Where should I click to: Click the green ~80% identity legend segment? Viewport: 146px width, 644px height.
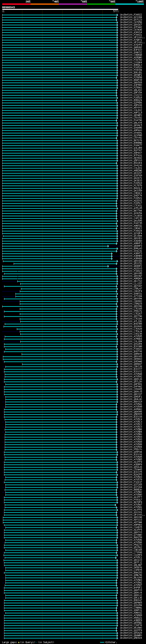[x=101, y=4]
